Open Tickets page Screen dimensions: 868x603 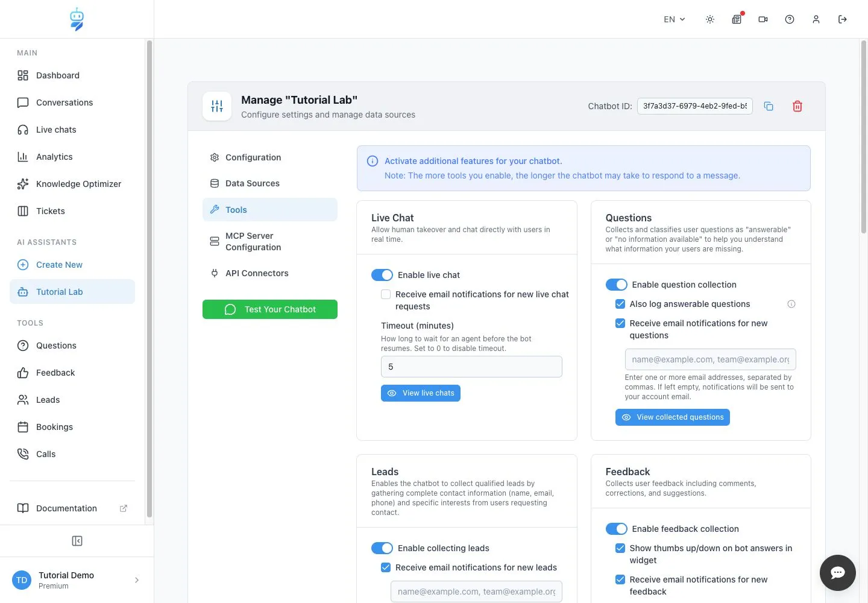click(x=72, y=211)
